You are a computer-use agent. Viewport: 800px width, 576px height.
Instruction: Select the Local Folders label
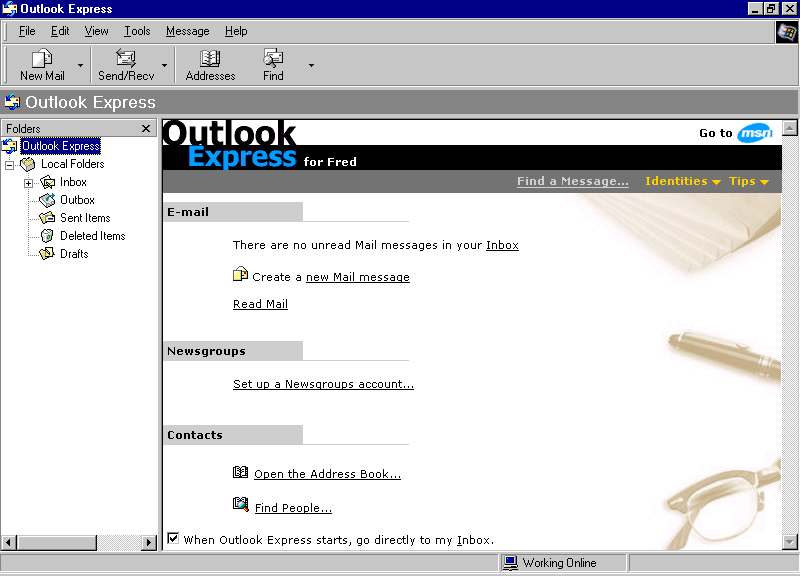click(72, 164)
